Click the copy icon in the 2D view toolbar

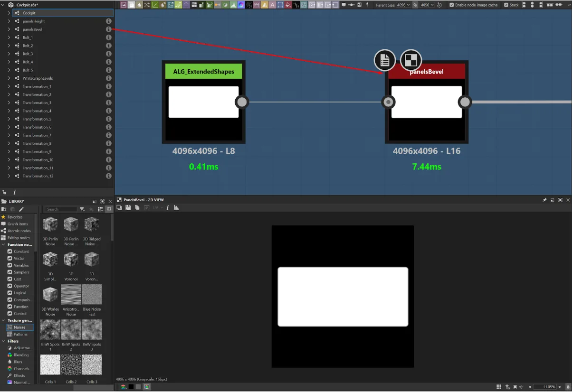[x=137, y=207]
